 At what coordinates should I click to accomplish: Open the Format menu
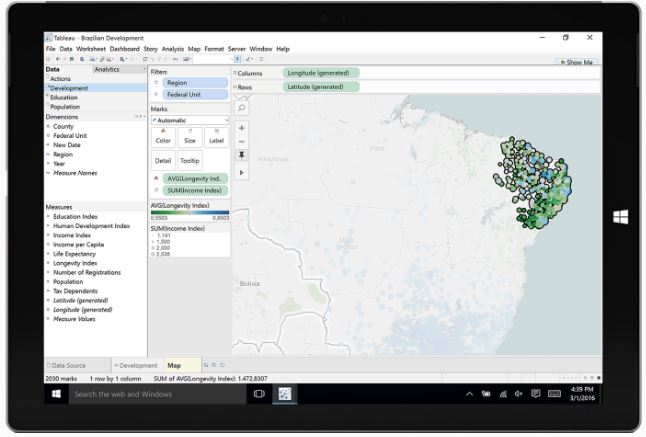click(214, 49)
